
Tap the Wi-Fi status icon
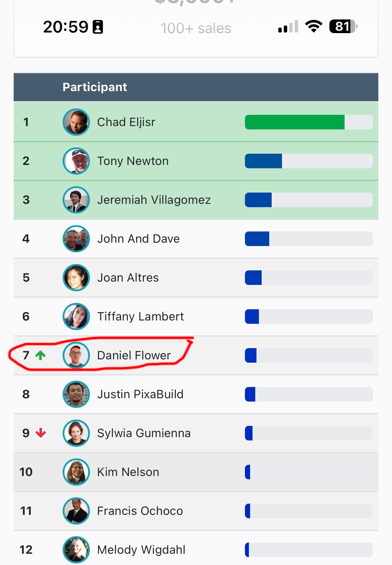pos(314,26)
